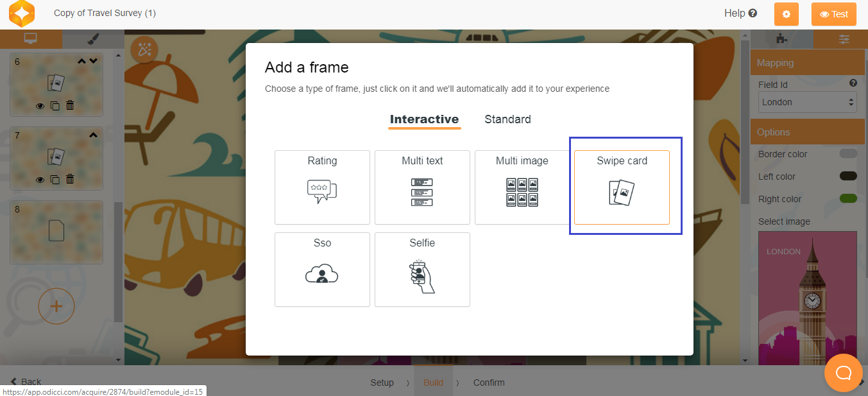The image size is (868, 396).
Task: Change the Right color green swatch
Action: pos(848,199)
